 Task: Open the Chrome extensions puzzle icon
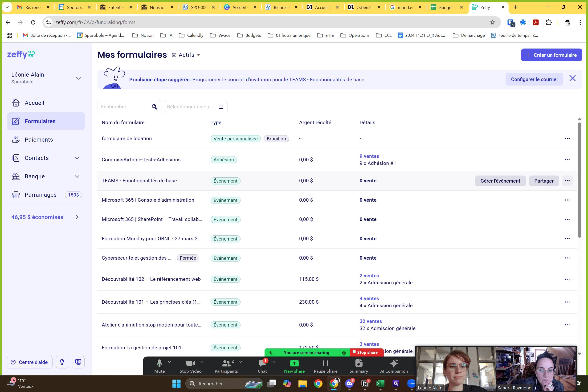548,22
